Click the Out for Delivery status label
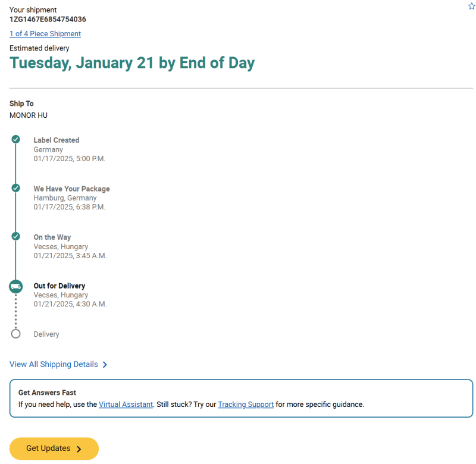 (59, 286)
